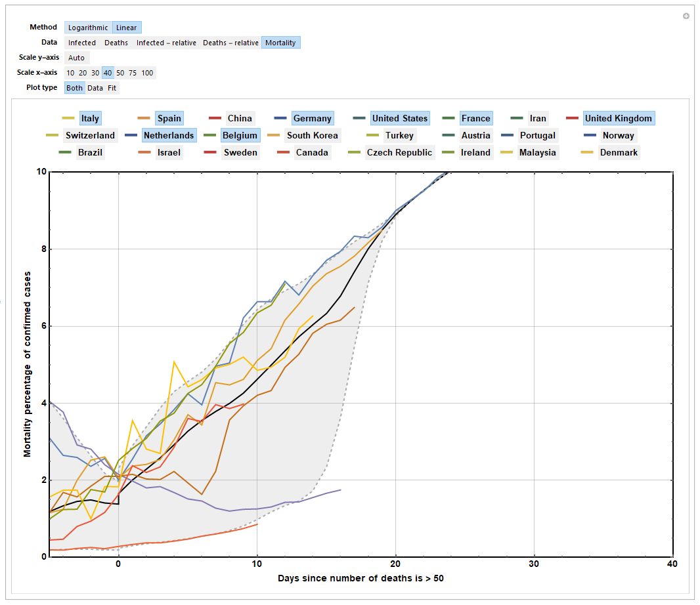Enable Iran in the plot

coord(538,119)
